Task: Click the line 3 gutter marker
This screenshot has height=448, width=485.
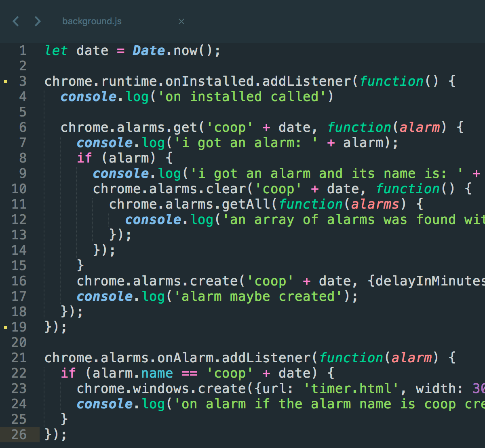Action: click(x=6, y=82)
